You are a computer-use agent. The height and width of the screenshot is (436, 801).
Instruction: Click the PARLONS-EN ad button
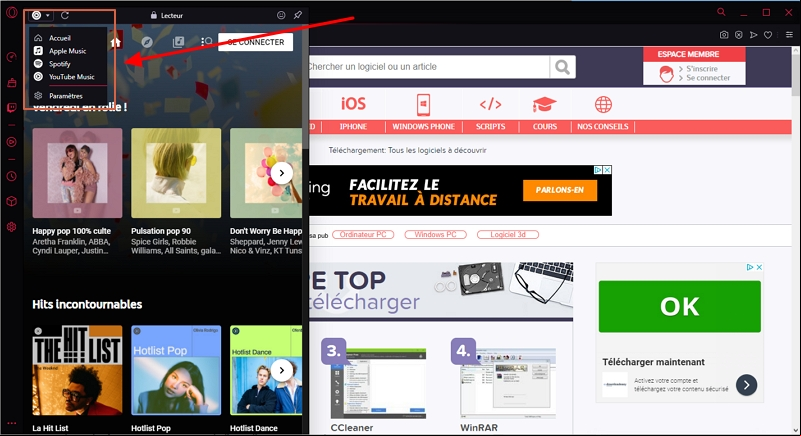point(560,190)
